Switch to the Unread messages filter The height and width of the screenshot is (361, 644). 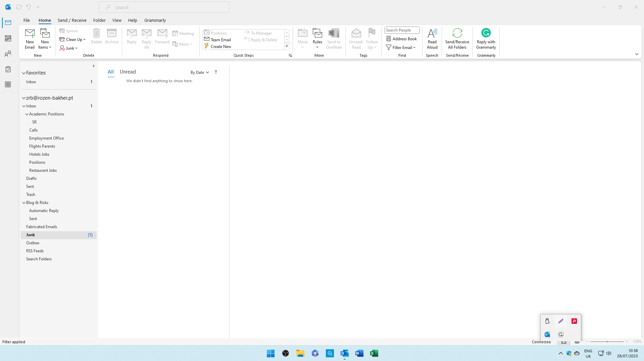coord(128,71)
